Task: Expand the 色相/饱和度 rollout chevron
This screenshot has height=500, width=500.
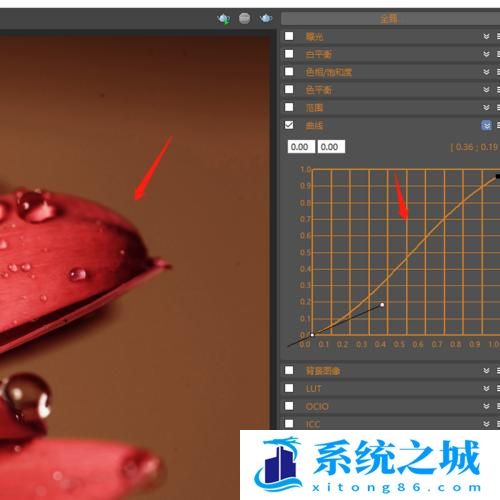Action: [x=486, y=72]
